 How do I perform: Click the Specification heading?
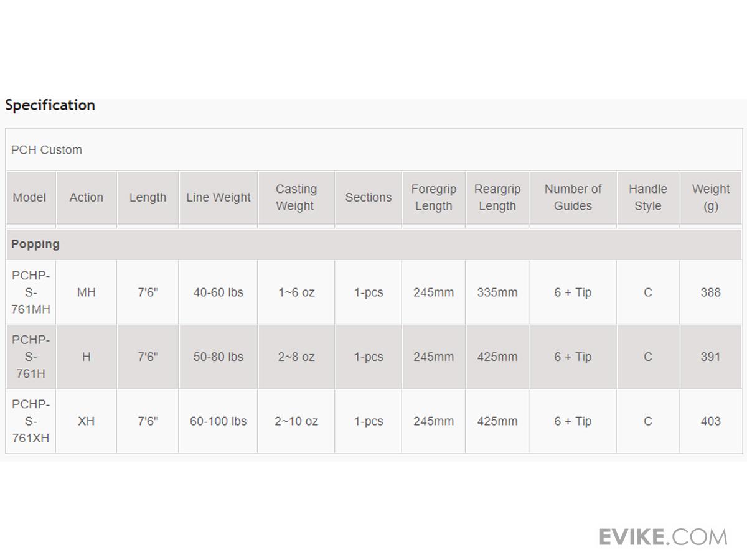pyautogui.click(x=50, y=105)
